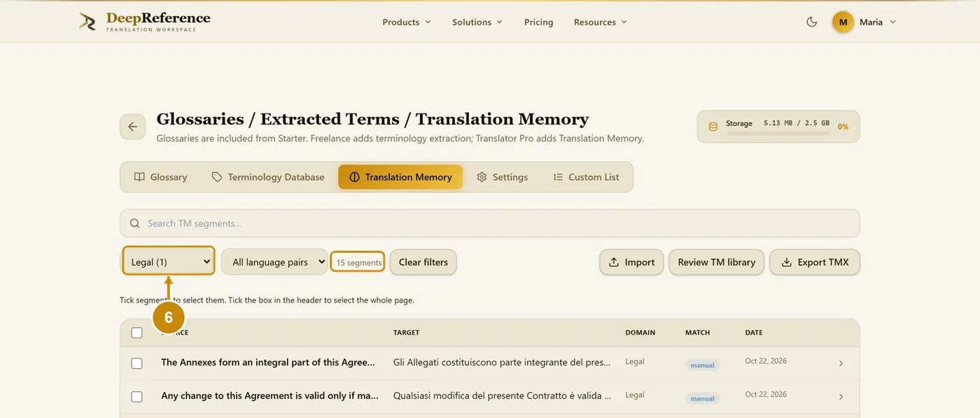Viewport: 980px width, 418px height.
Task: Switch to the Glossary tab
Action: 161,177
